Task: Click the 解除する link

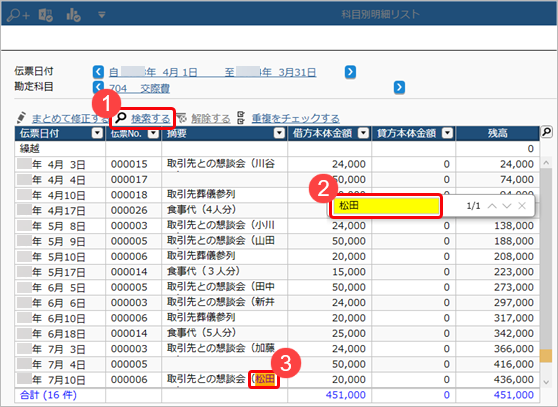Action: click(x=211, y=118)
